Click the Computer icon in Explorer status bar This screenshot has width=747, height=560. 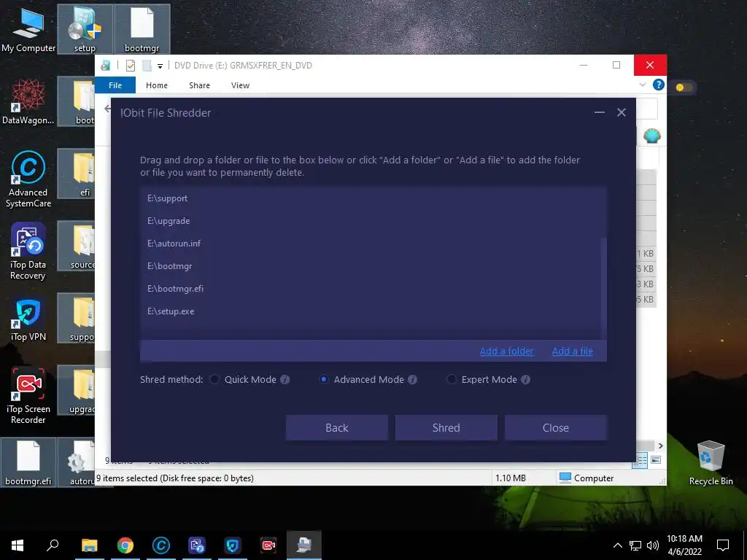point(565,478)
